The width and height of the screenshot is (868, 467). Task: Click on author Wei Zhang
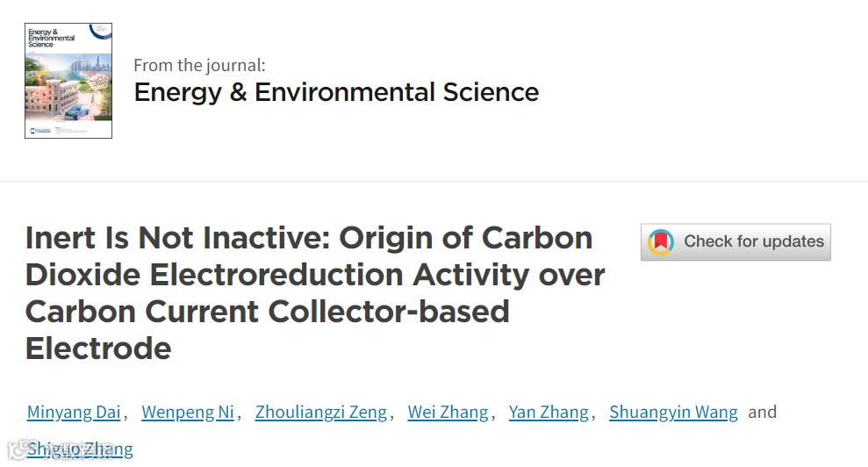(x=448, y=412)
